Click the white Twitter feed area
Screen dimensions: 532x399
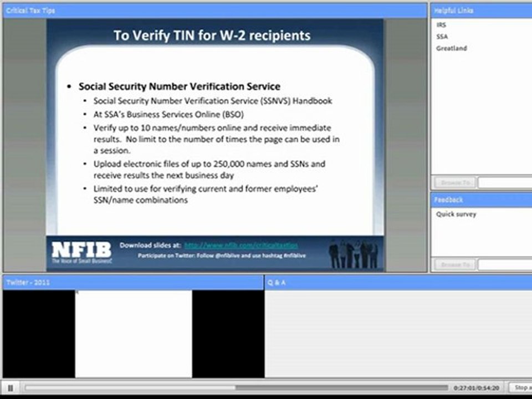tap(134, 334)
